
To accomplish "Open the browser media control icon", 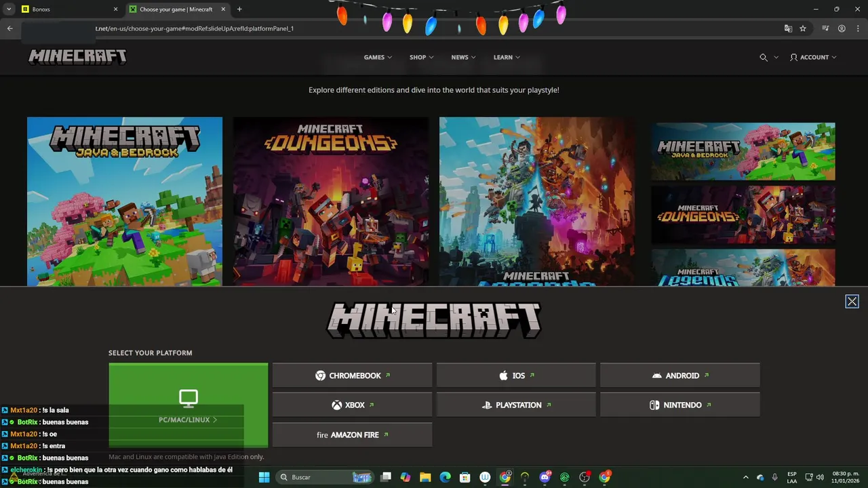I will click(x=825, y=28).
